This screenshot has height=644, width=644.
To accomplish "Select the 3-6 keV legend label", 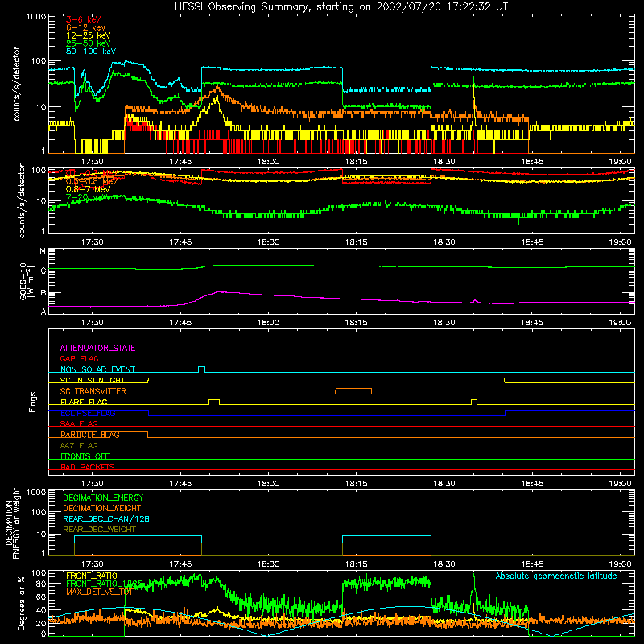I will (84, 19).
